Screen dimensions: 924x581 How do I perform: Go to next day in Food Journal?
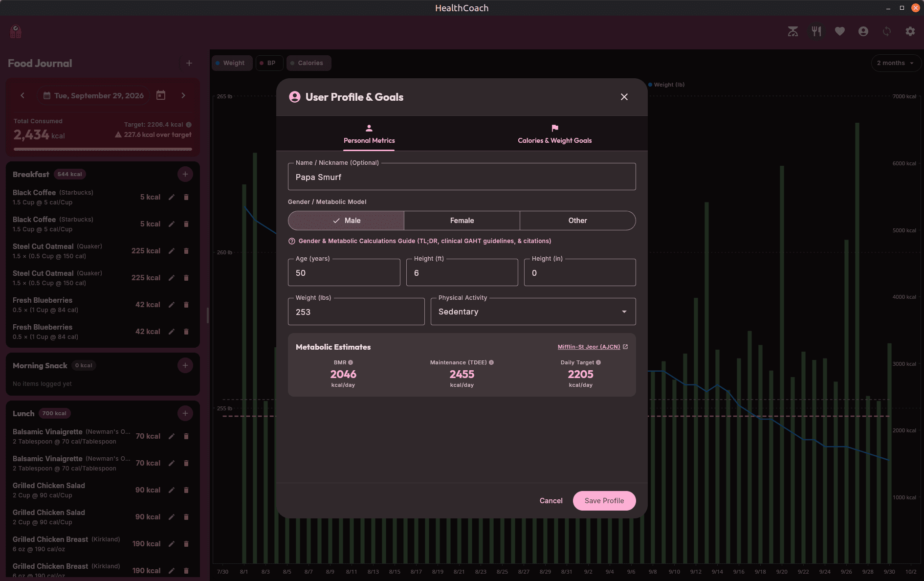point(183,95)
